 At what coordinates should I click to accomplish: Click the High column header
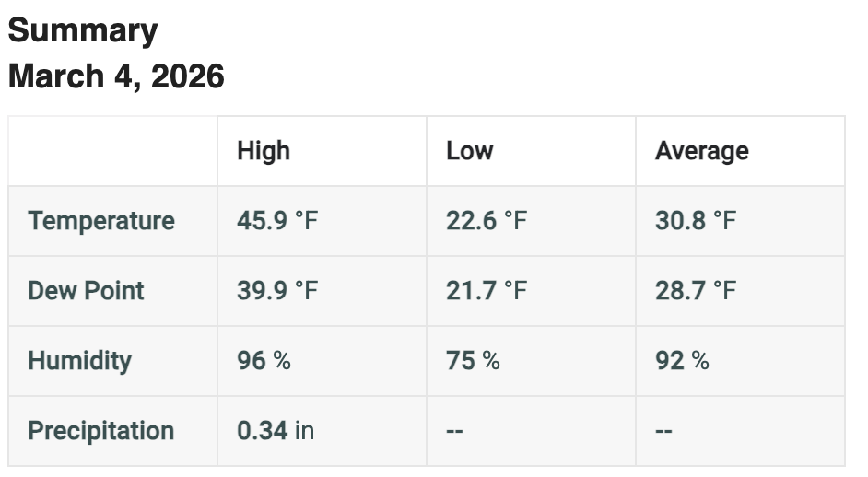[x=264, y=151]
